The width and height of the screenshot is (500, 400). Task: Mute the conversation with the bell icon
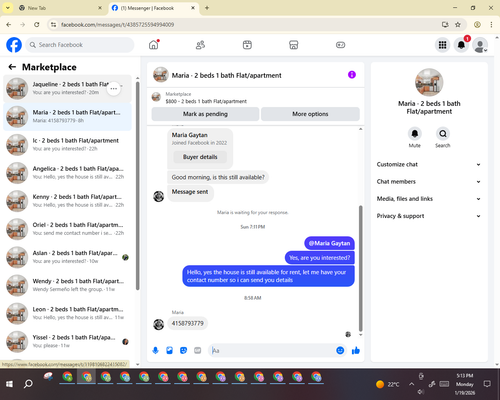(415, 134)
